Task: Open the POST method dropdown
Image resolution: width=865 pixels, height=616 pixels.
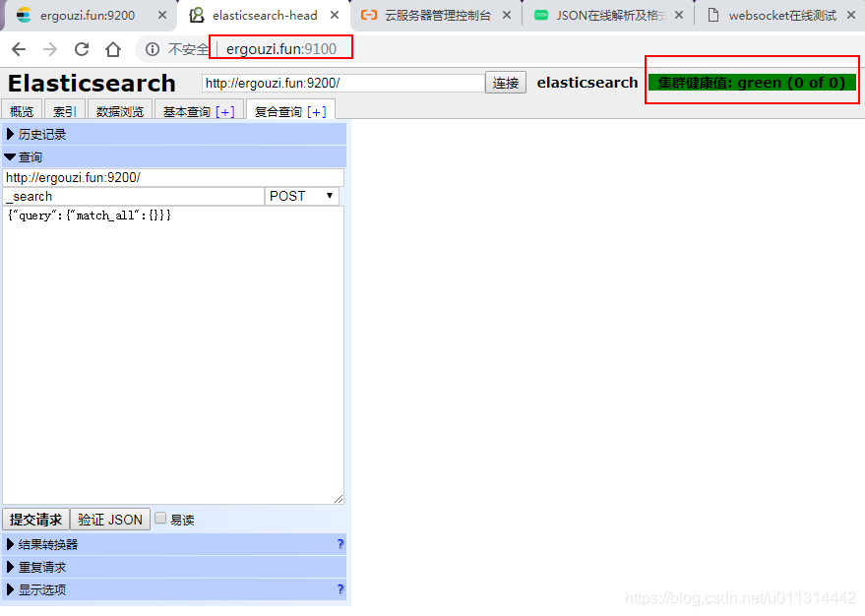Action: (x=302, y=197)
